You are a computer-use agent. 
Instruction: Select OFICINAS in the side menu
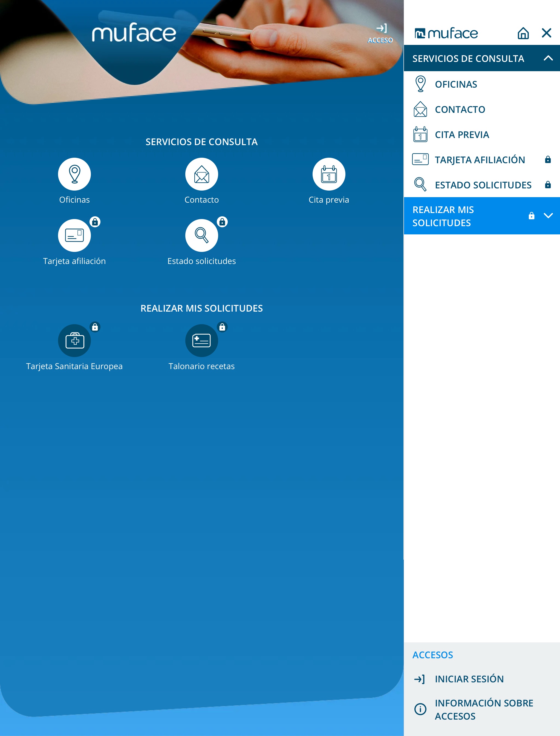pyautogui.click(x=456, y=84)
